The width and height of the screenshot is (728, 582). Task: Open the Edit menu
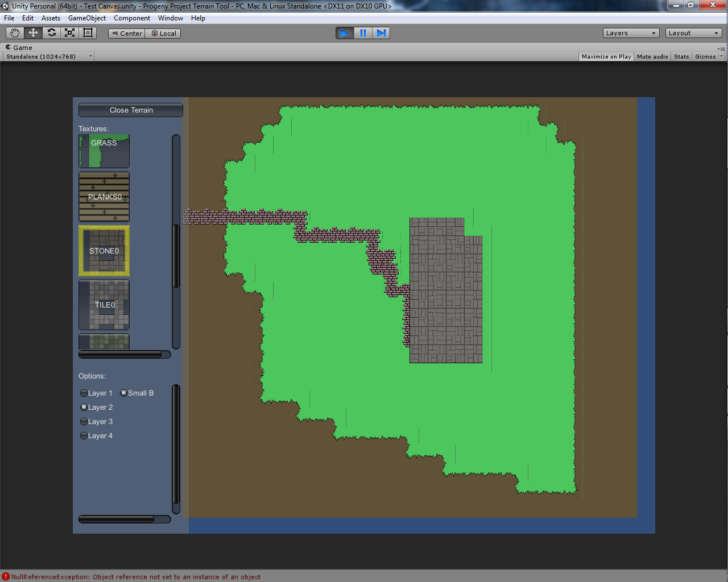click(28, 18)
